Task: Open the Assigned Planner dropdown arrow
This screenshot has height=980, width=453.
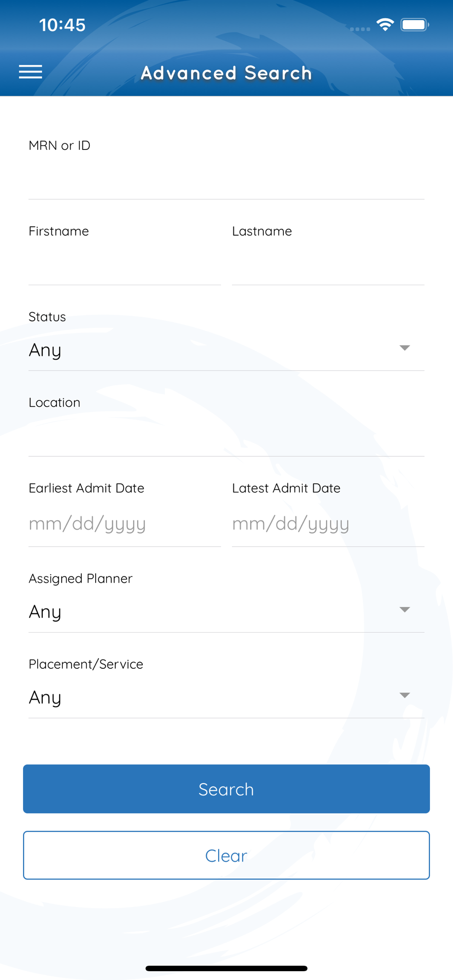Action: tap(404, 610)
